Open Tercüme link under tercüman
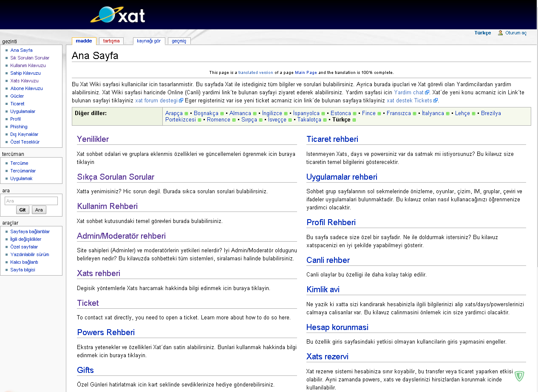 click(x=20, y=163)
